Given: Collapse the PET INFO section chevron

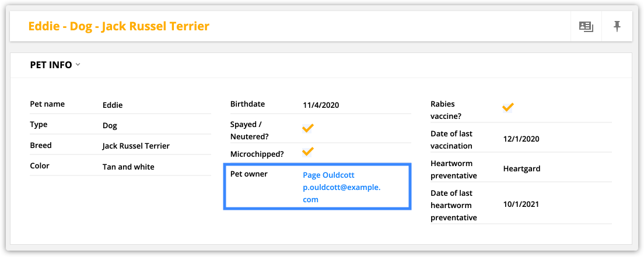Looking at the screenshot, I should pyautogui.click(x=78, y=65).
